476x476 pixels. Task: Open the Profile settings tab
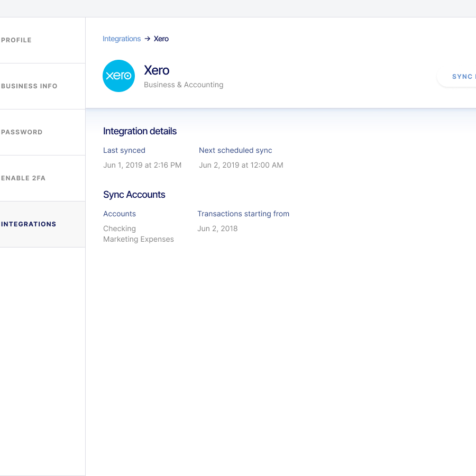42,40
